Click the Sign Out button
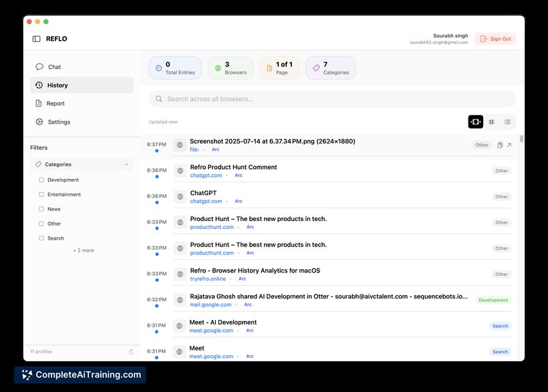Viewport: 548px width, 392px height. point(495,39)
